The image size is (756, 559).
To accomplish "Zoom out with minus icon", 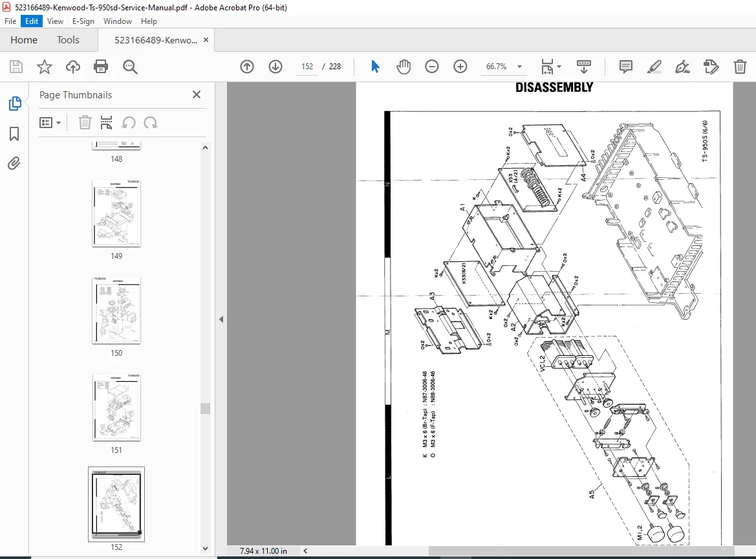I will point(431,67).
